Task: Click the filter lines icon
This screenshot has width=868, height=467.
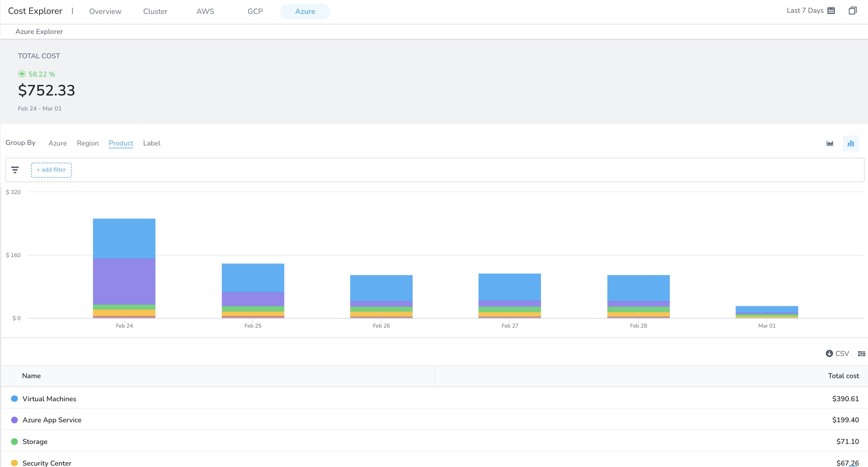Action: [15, 170]
